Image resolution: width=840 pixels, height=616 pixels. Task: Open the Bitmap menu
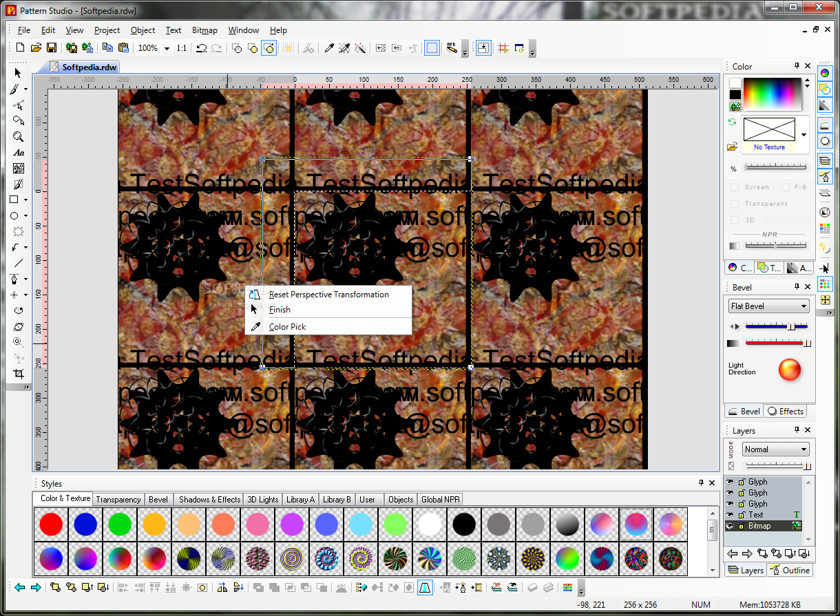[204, 30]
